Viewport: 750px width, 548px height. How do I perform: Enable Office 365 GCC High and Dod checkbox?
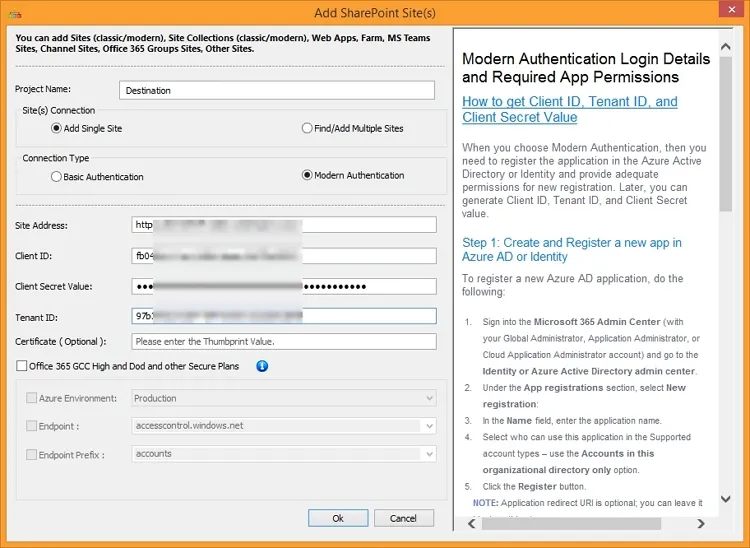click(x=22, y=366)
